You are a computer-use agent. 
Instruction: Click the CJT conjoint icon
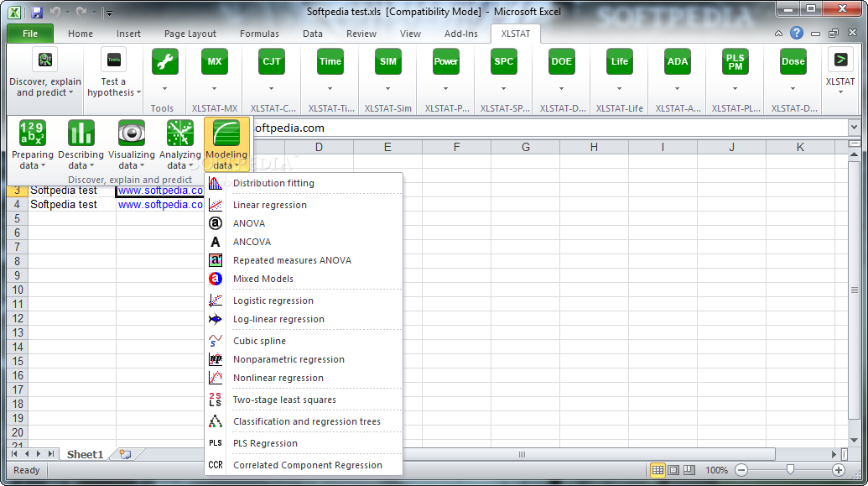click(271, 61)
